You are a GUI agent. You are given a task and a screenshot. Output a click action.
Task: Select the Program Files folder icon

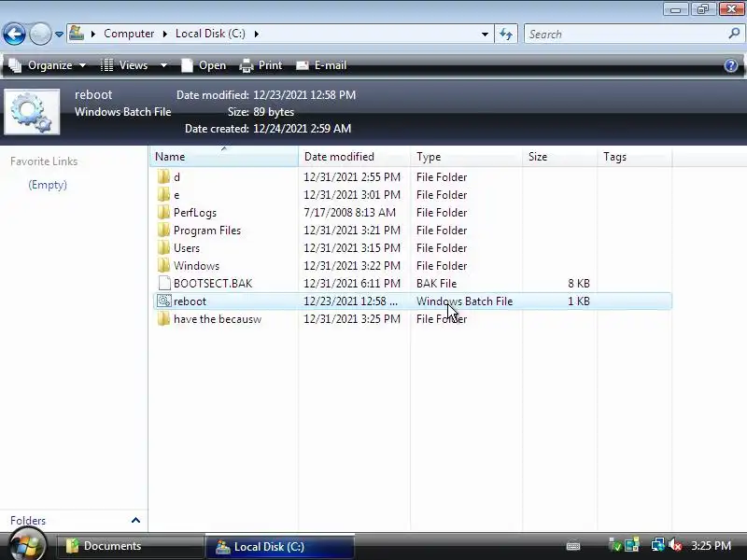[163, 231]
